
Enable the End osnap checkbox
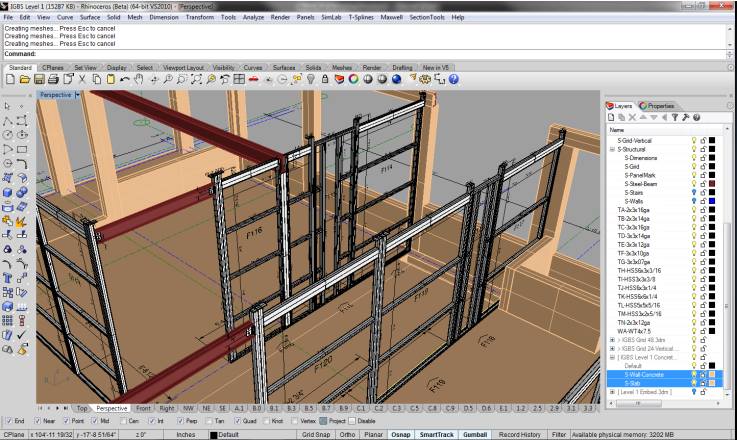[x=8, y=421]
